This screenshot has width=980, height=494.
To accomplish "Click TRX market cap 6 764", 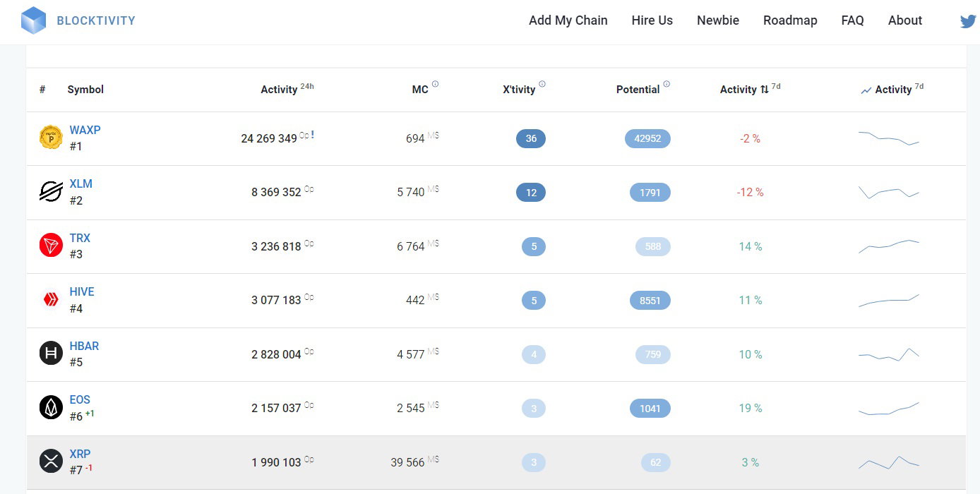I will point(411,246).
